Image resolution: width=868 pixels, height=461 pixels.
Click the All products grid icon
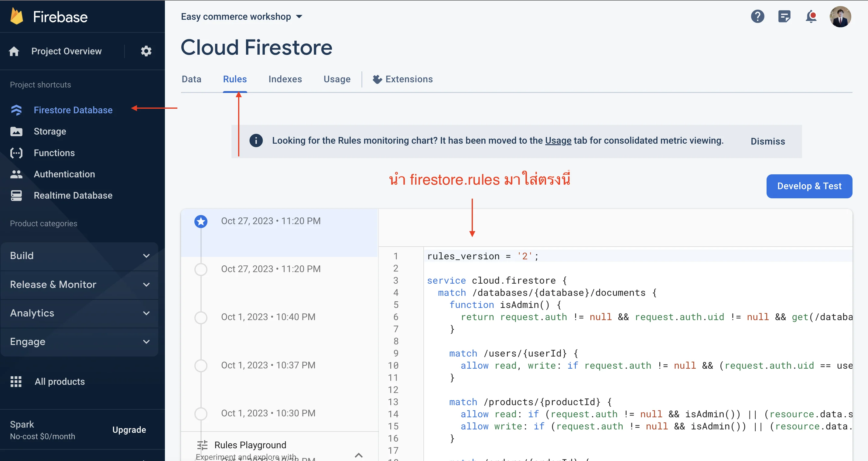[x=16, y=381]
